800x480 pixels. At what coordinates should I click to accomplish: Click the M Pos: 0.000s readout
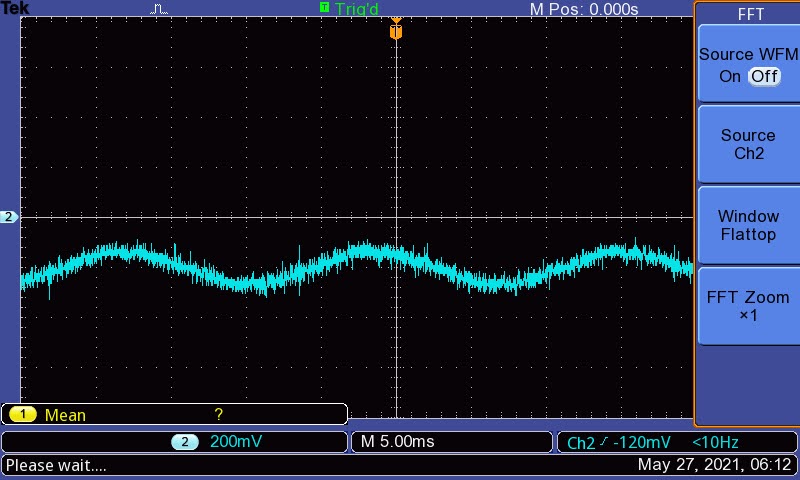[x=583, y=9]
